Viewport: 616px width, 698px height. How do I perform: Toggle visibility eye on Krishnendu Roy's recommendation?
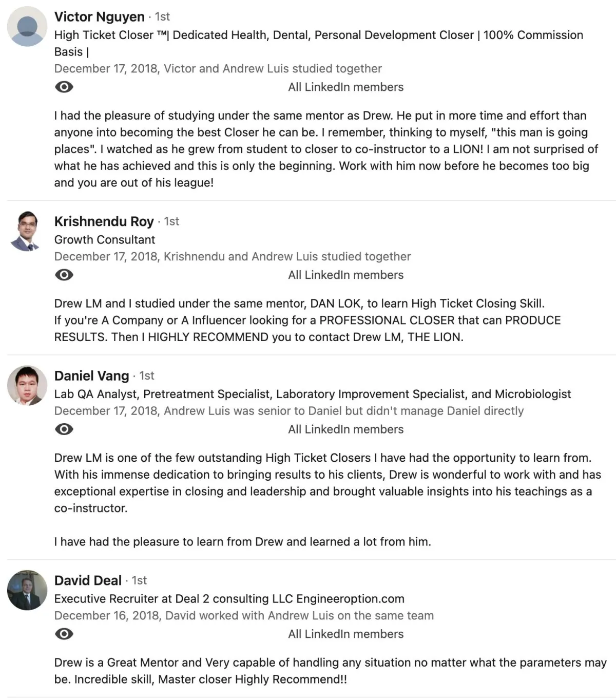[64, 275]
